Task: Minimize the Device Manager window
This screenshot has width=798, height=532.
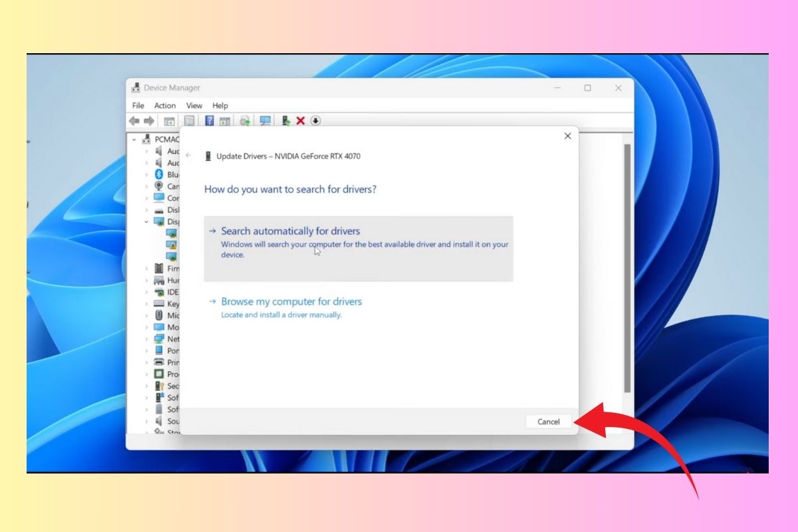Action: 557,88
